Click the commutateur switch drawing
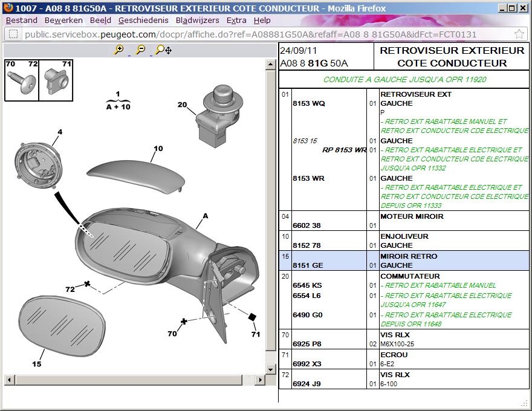The width and height of the screenshot is (532, 411). [219, 116]
